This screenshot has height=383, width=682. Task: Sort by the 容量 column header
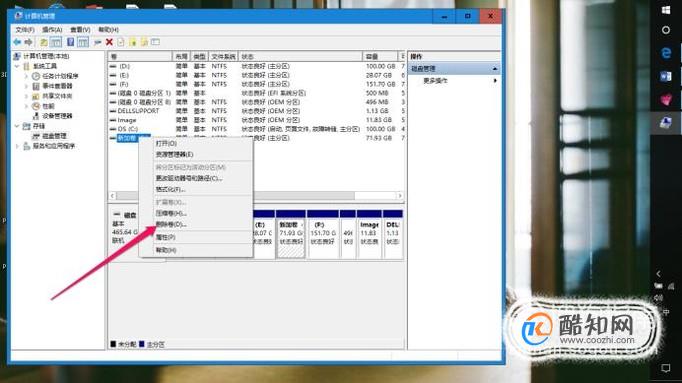[x=380, y=57]
